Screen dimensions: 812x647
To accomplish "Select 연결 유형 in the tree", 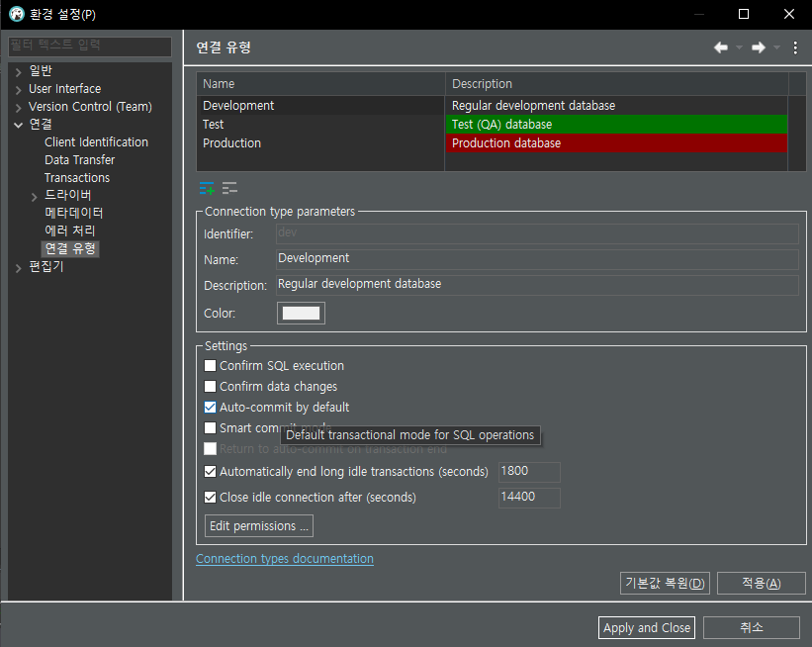I will point(70,248).
